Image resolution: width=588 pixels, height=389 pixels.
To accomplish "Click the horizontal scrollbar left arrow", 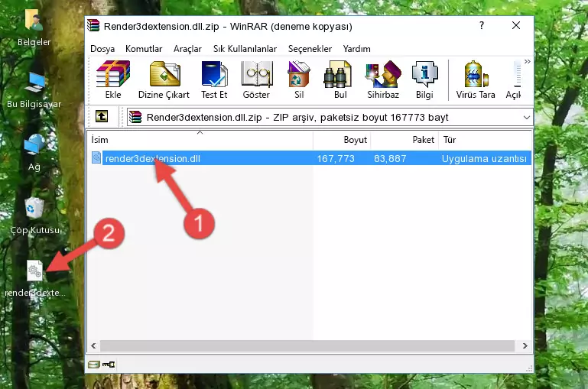I will (94, 346).
